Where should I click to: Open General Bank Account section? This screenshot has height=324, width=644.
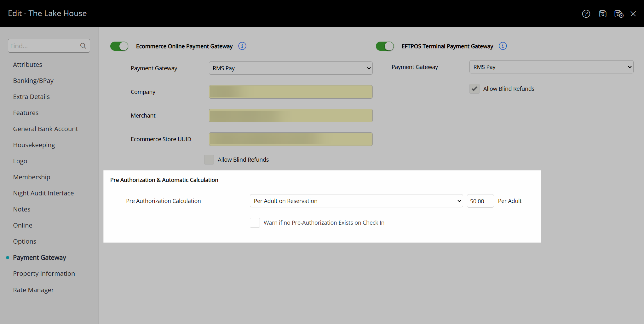(x=46, y=129)
